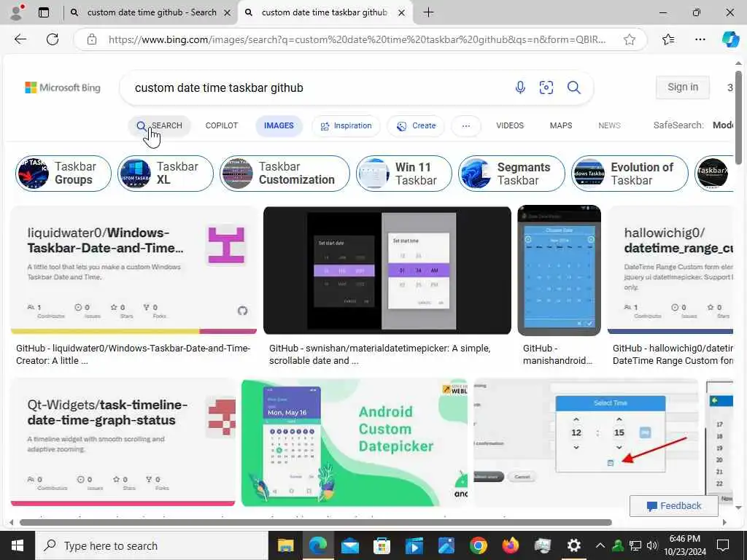The image size is (747, 560).
Task: Open the 'GitHub - manishandroid...' link
Action: [557, 354]
